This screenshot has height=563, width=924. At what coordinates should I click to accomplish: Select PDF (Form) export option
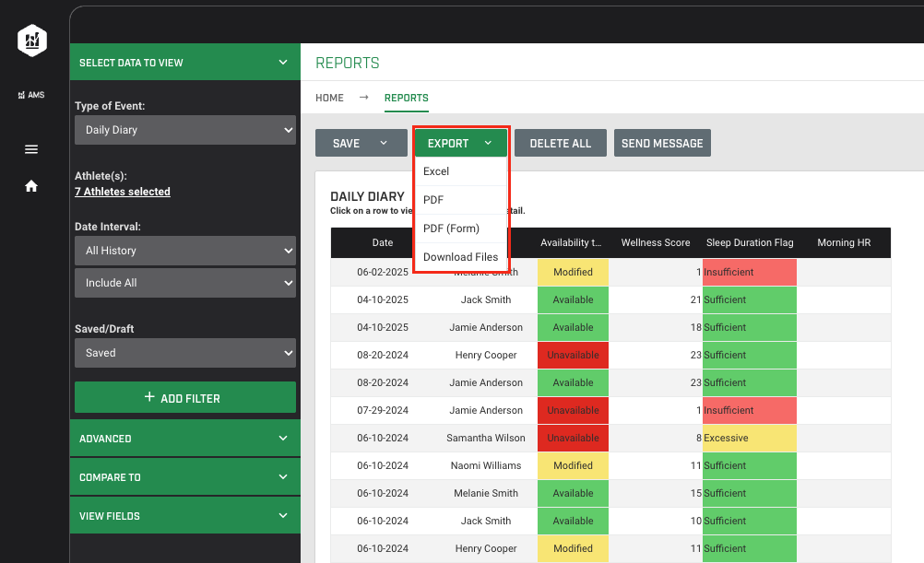[x=451, y=229]
